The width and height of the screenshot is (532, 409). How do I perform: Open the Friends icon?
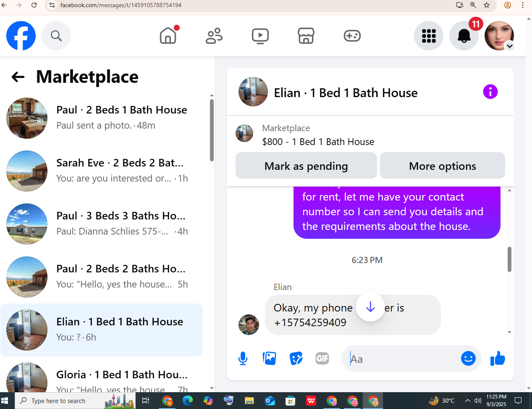(214, 36)
